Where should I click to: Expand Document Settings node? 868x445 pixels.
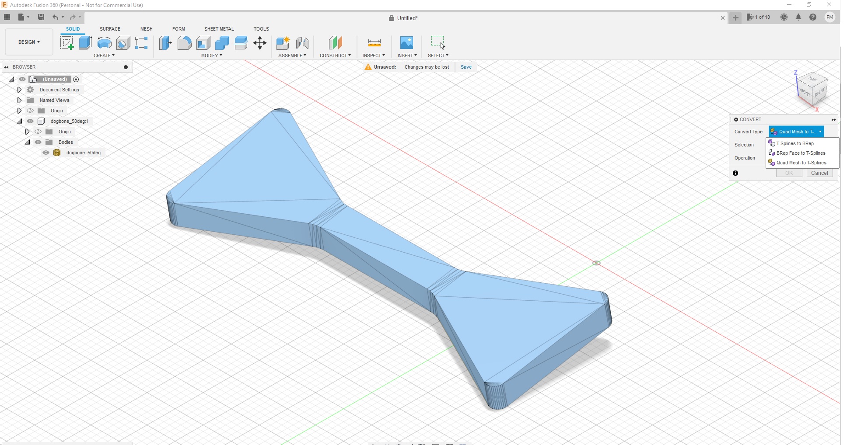(19, 90)
